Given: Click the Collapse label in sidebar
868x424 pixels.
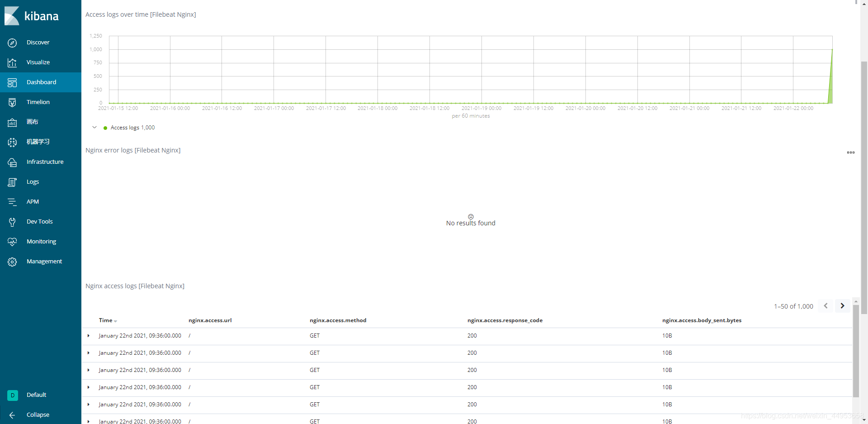Looking at the screenshot, I should click(x=38, y=415).
